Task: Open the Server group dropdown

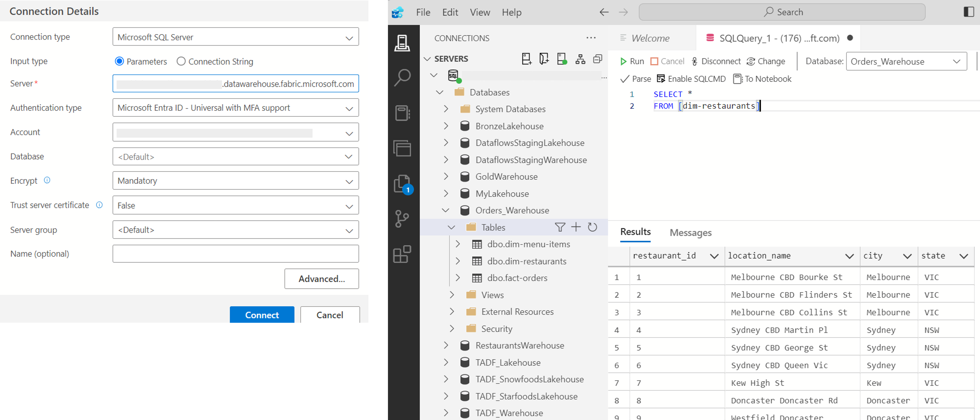Action: 235,230
